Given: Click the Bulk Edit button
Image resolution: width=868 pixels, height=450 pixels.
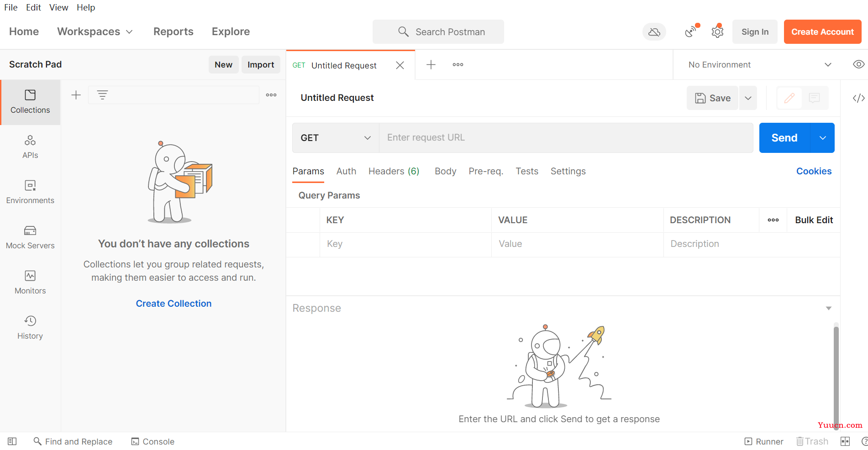Looking at the screenshot, I should 814,220.
